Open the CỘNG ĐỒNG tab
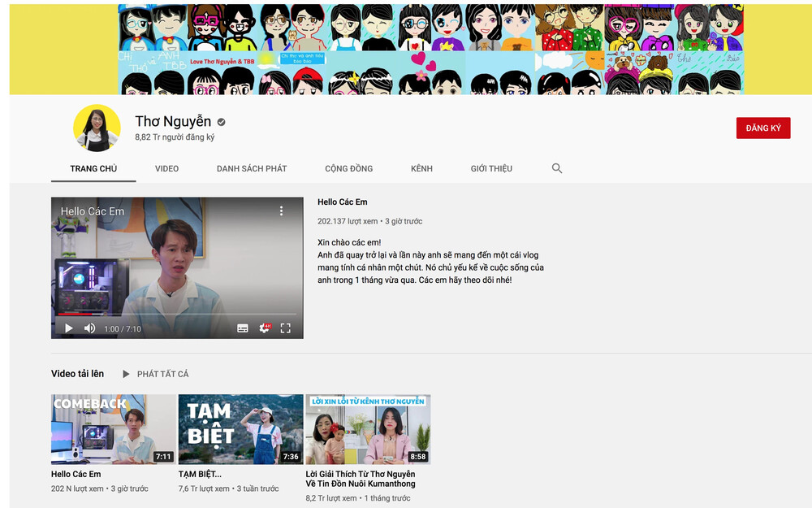Screen dimensions: 812x508 tap(349, 168)
